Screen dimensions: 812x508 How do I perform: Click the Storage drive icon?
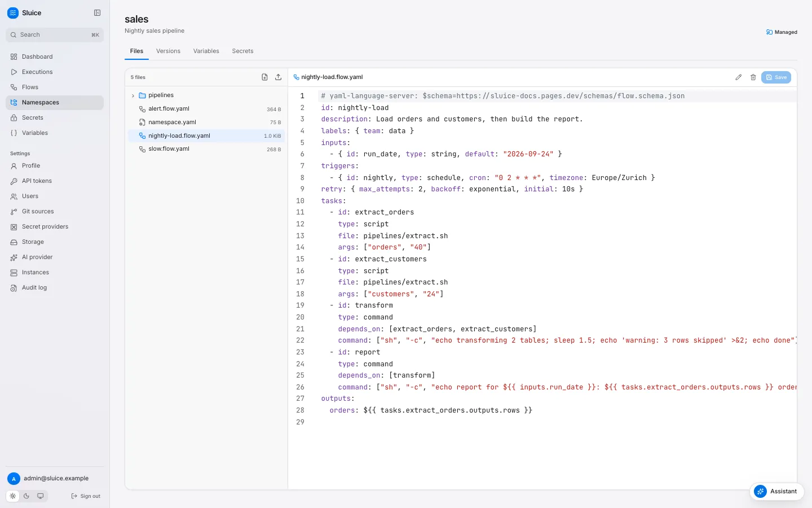tap(14, 242)
